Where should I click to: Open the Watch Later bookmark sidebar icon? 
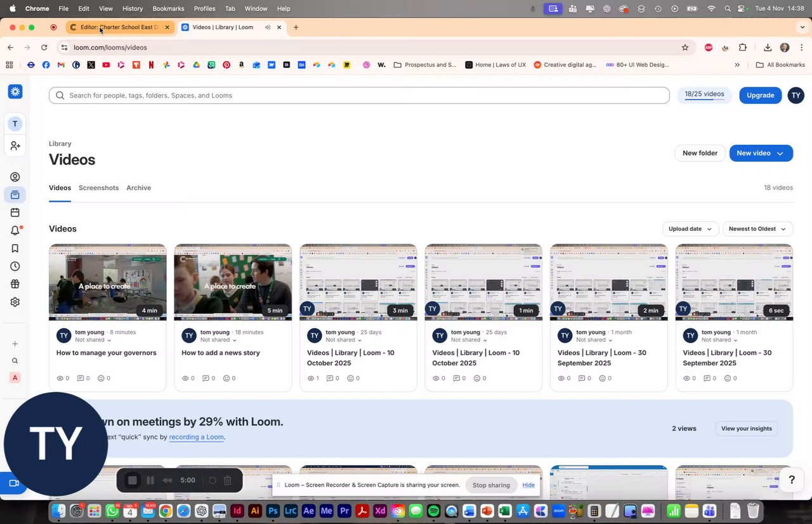[x=15, y=249]
